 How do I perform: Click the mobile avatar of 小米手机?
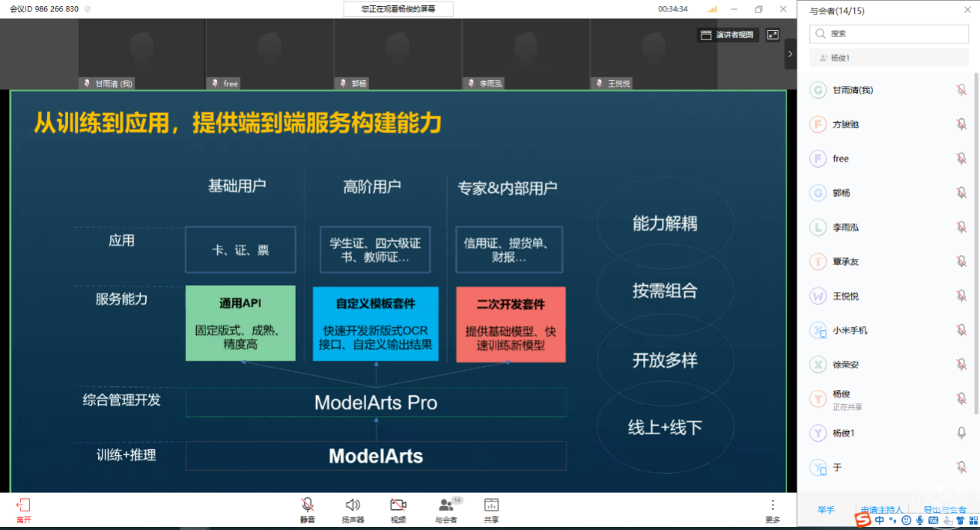(818, 330)
